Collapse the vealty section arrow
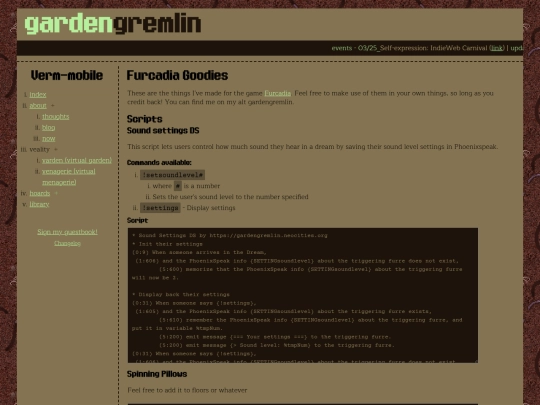Screen dimensions: 540x405 coord(56,149)
